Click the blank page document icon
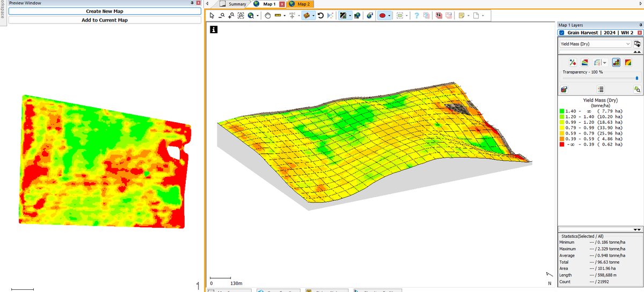The width and height of the screenshot is (644, 292). (476, 16)
